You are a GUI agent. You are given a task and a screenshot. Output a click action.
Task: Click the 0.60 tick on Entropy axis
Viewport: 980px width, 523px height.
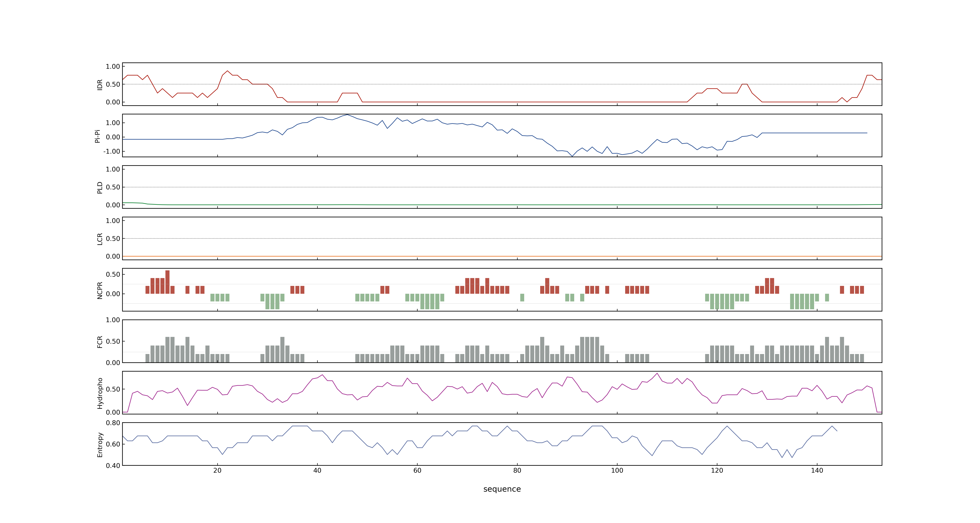[113, 444]
